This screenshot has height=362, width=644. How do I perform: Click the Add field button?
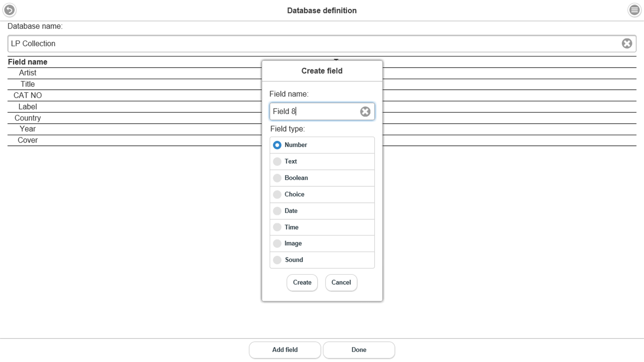pyautogui.click(x=284, y=350)
